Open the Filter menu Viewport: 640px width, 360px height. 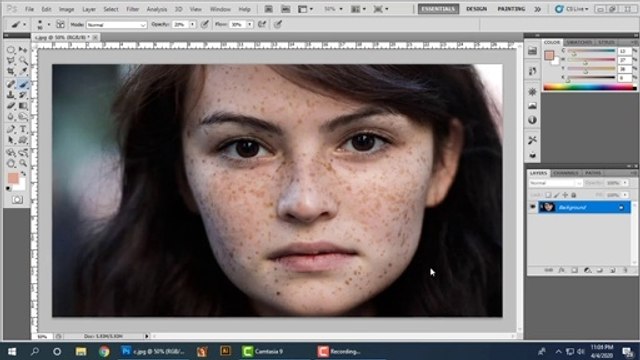tap(132, 9)
